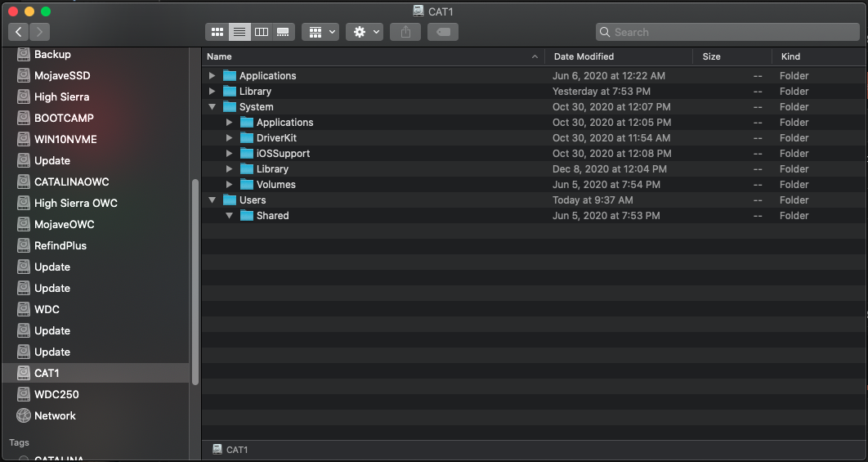Expand the top-level Applications folder
Image resolution: width=868 pixels, height=462 pixels.
212,75
